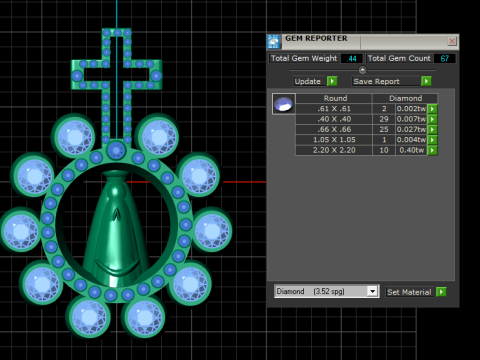Select the 1.05 X 1.05 size cell
The image size is (480, 360).
[x=334, y=140]
